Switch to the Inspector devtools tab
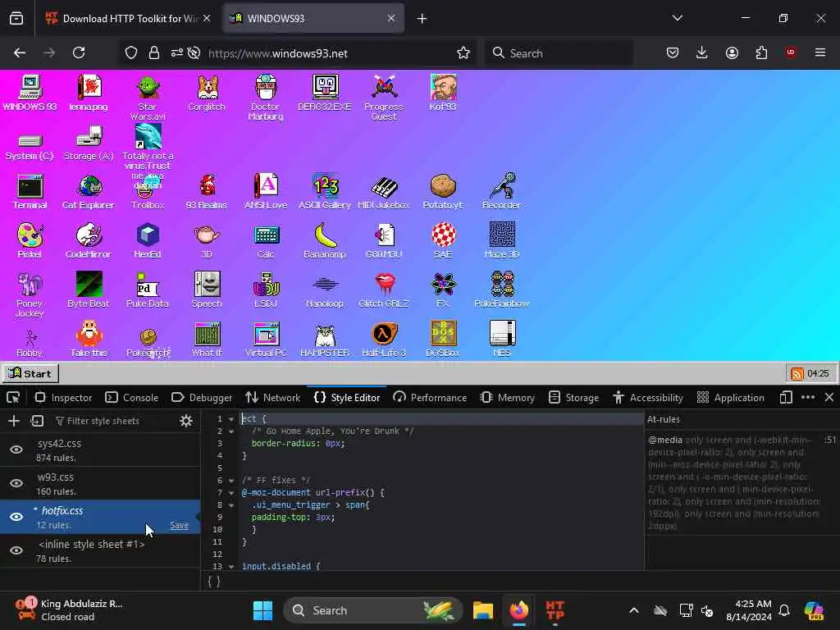The width and height of the screenshot is (840, 630). [x=64, y=398]
